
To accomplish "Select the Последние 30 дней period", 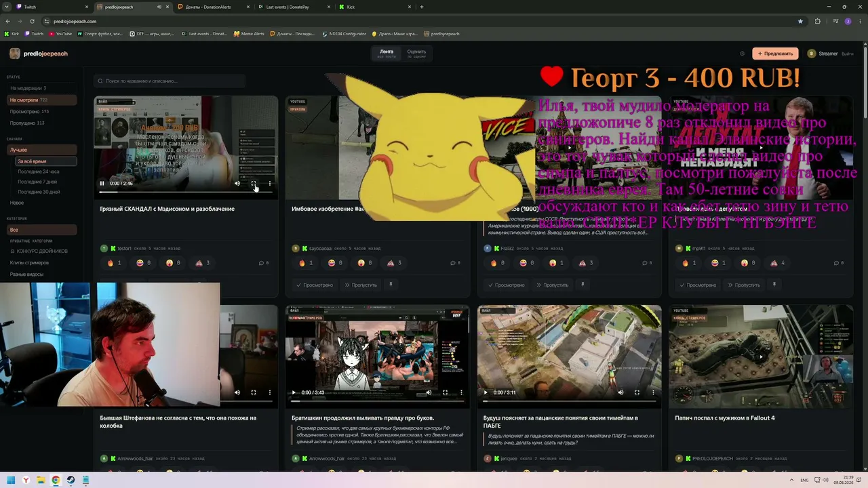I will pos(46,192).
